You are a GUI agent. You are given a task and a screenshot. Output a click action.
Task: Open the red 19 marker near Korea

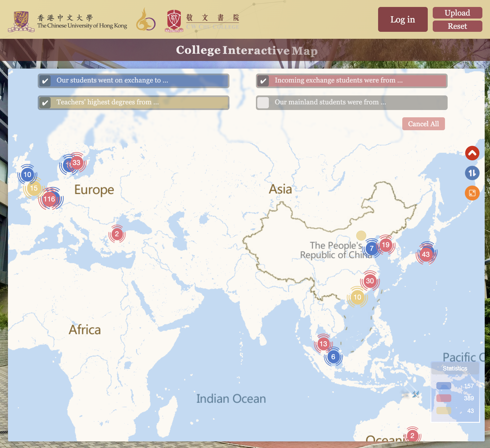386,245
